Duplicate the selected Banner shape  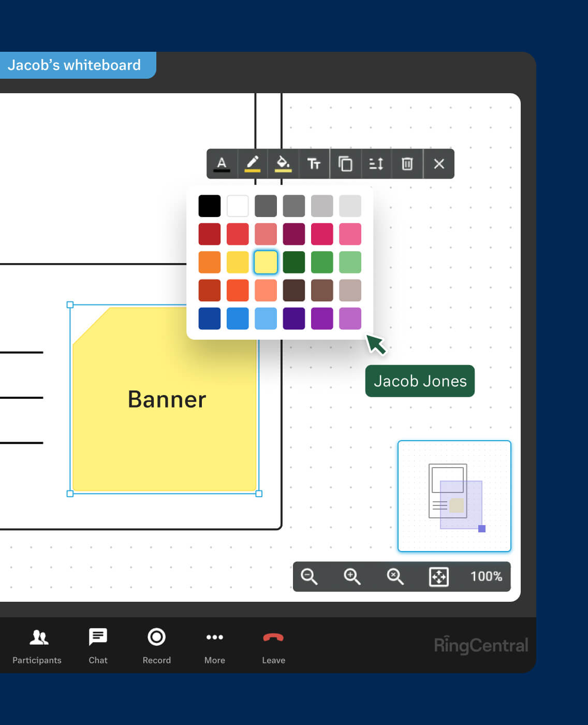tap(345, 164)
